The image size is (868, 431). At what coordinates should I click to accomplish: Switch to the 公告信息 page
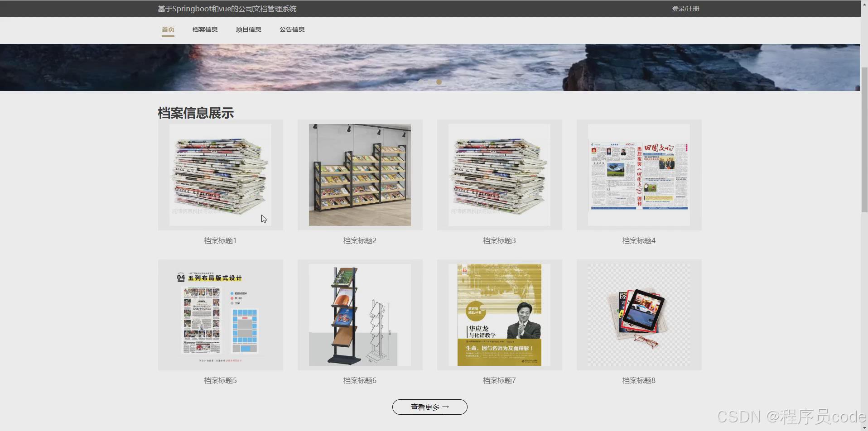point(292,29)
